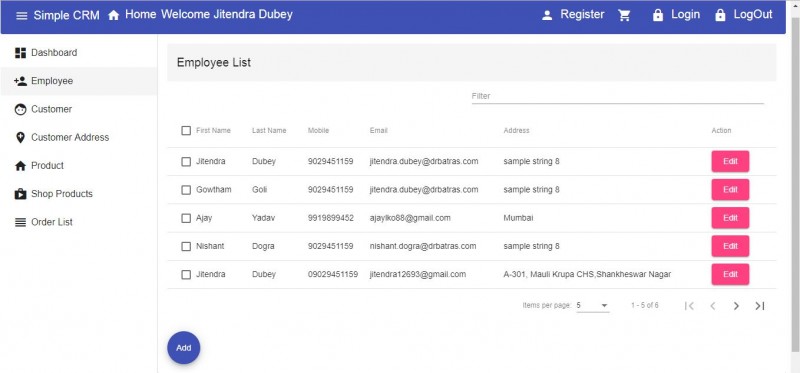
Task: Click the Shop Products bag icon
Action: (x=20, y=194)
